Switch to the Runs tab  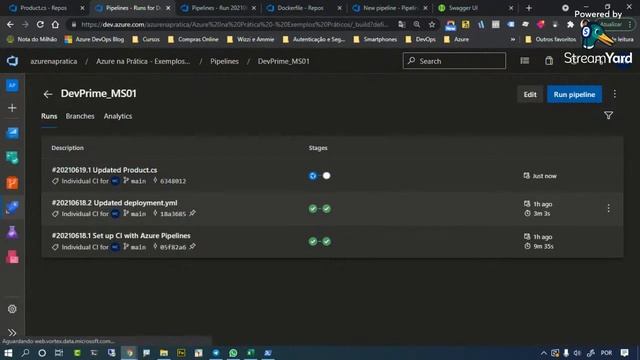49,116
